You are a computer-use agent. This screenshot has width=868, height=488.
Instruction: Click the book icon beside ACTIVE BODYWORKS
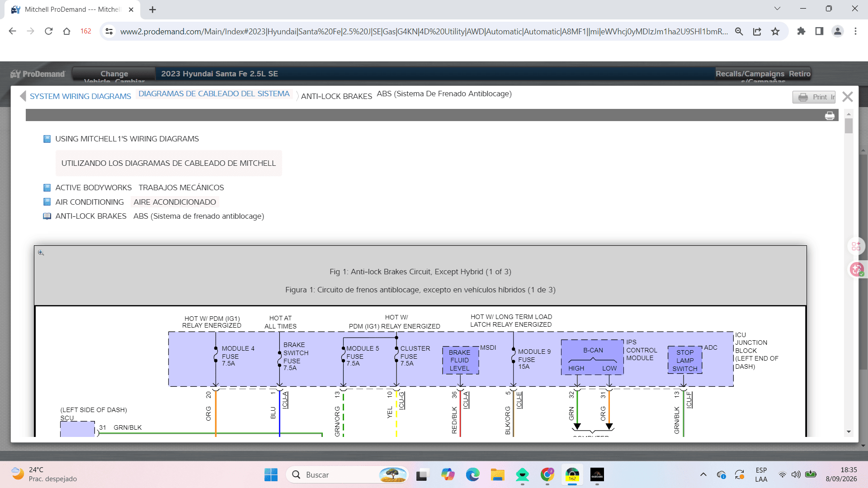click(47, 188)
